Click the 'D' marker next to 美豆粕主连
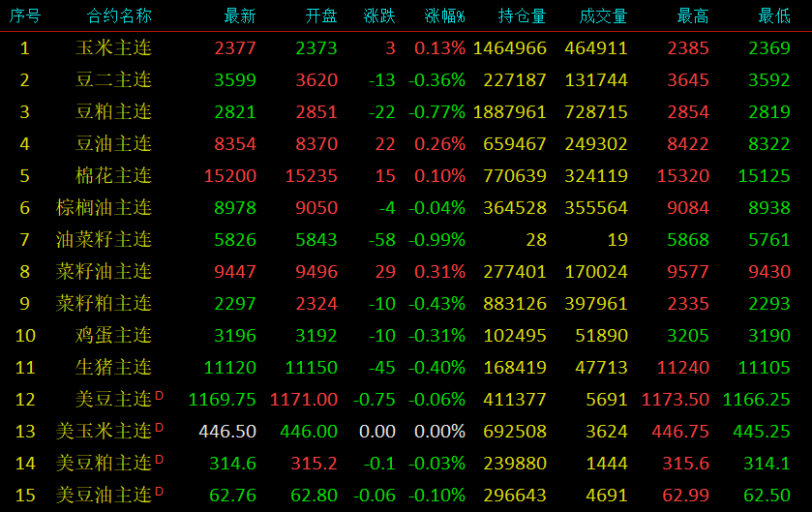Viewport: 812px width, 512px height. [x=160, y=458]
